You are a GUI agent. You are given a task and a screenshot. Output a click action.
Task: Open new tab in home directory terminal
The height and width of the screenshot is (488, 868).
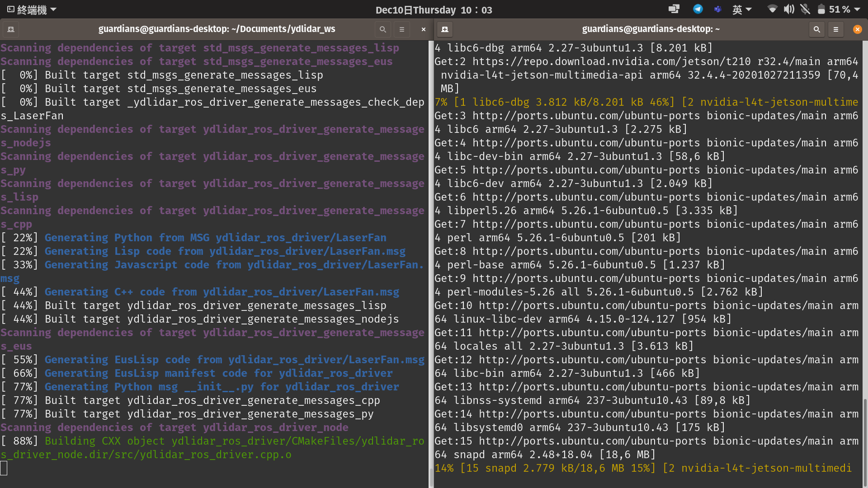[445, 29]
